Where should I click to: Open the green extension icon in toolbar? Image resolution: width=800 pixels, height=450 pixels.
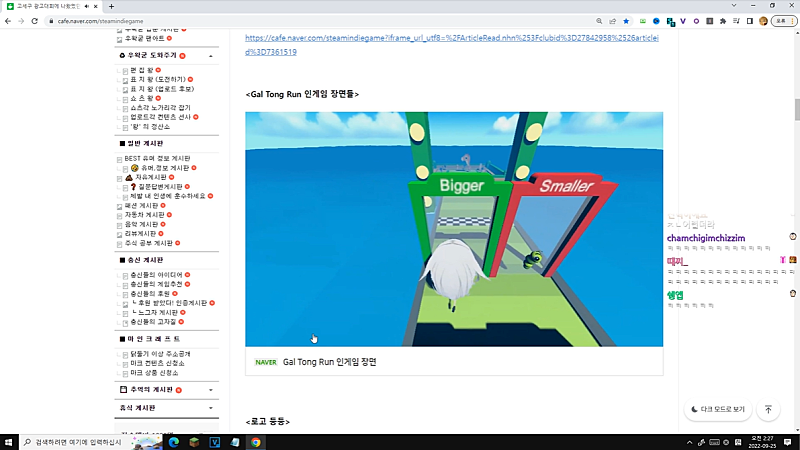point(643,21)
